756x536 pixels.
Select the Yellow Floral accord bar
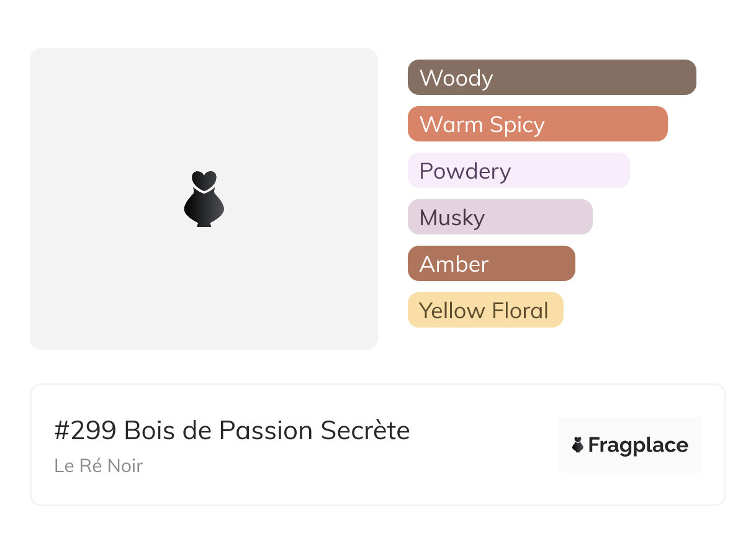pos(485,310)
